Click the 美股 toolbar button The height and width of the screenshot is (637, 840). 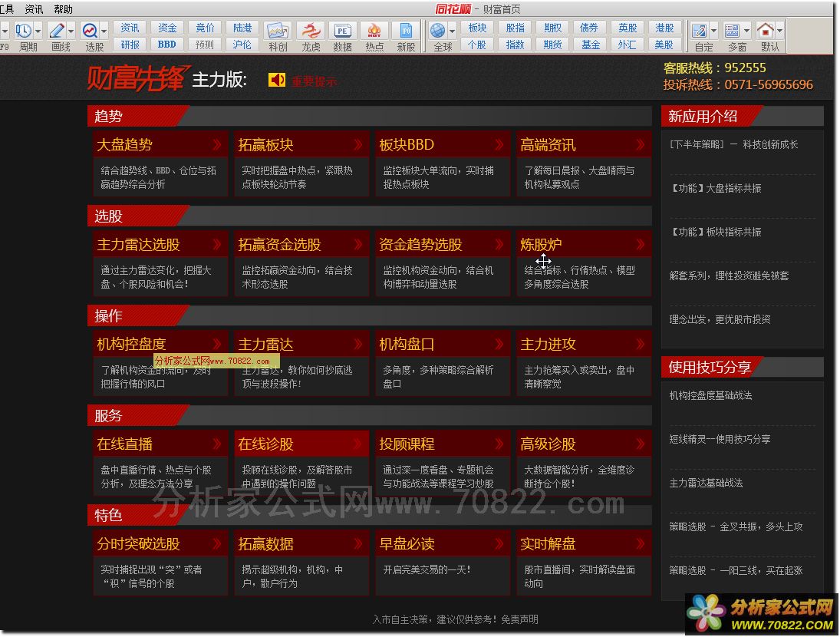[664, 45]
